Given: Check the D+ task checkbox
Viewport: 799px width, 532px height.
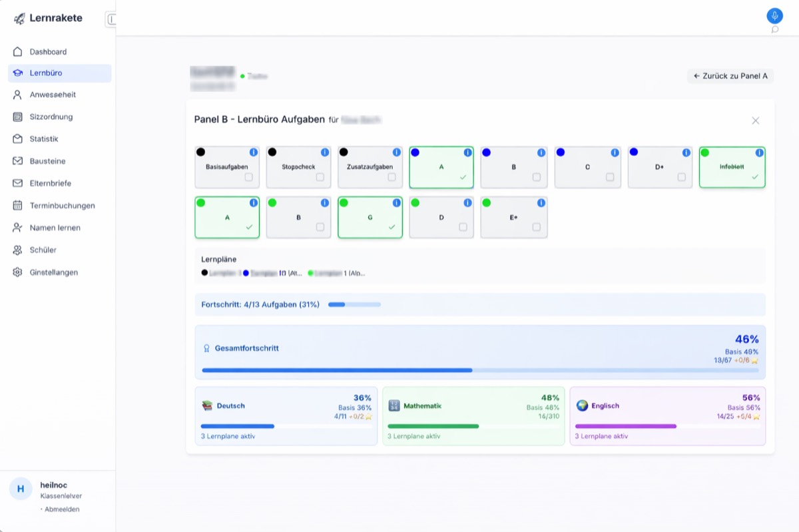Looking at the screenshot, I should (x=681, y=177).
